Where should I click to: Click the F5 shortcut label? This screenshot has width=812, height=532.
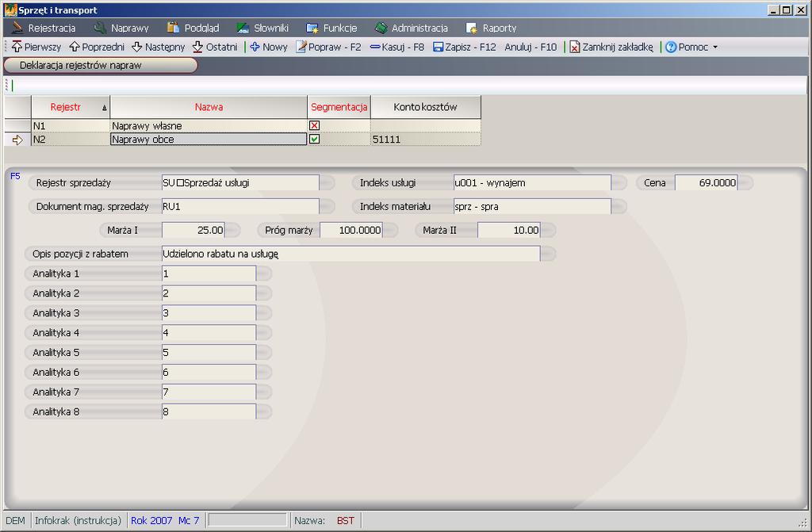15,176
